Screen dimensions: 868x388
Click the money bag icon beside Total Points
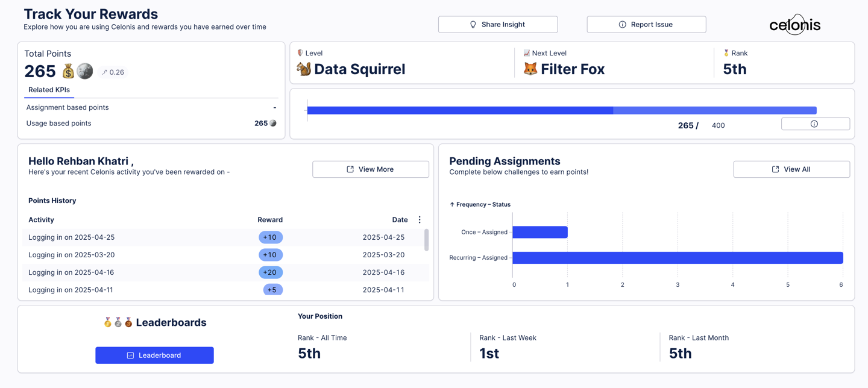(x=68, y=72)
